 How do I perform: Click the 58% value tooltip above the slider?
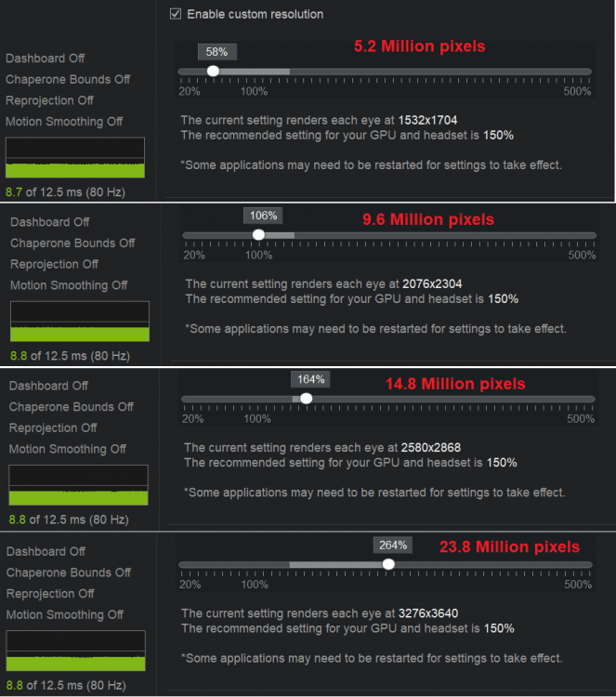[213, 52]
